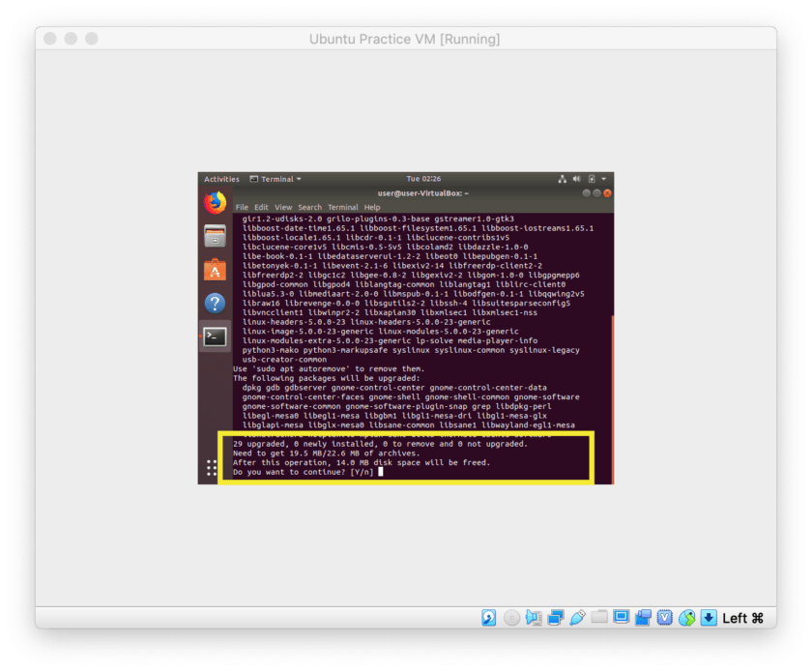Open the terminal Help menu
The image size is (812, 672).
372,207
